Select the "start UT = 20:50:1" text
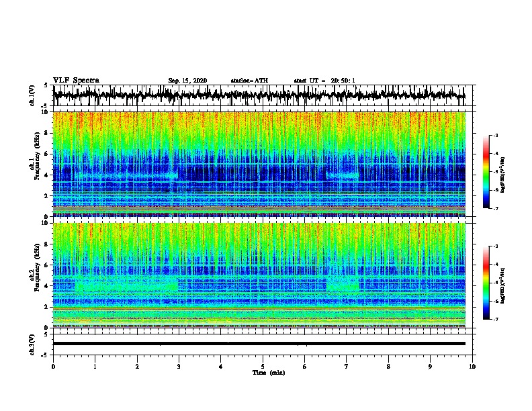Screen dimensions: 532x411 point(324,81)
